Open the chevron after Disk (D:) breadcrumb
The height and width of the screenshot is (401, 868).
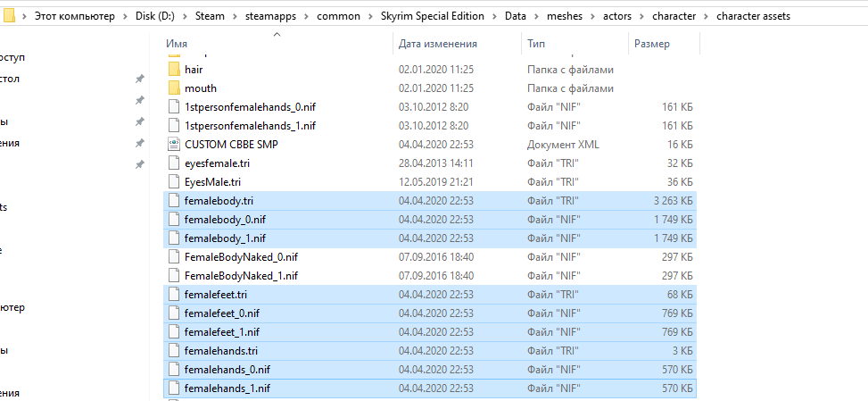[x=186, y=16]
